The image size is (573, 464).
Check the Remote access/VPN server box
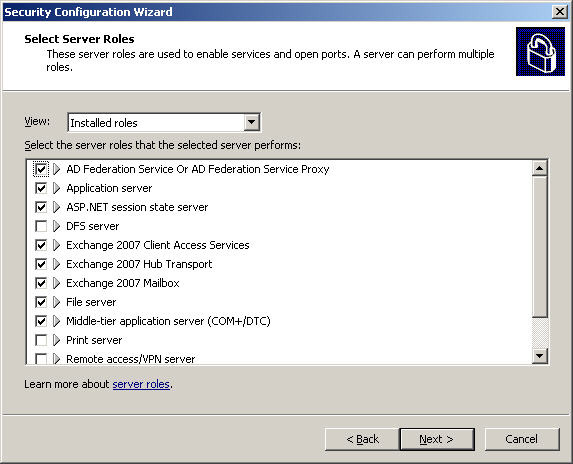tap(41, 359)
